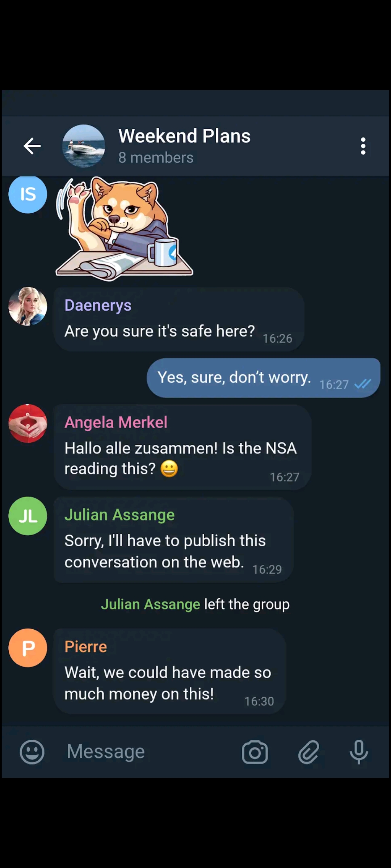Screen dimensions: 391x868
Task: Open Daenerys profile avatar
Action: 28,306
